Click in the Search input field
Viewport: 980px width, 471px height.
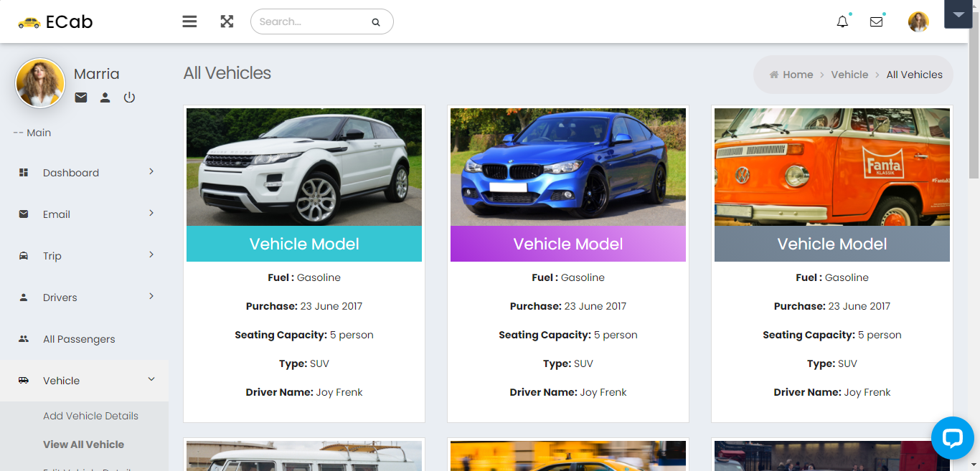tap(312, 22)
